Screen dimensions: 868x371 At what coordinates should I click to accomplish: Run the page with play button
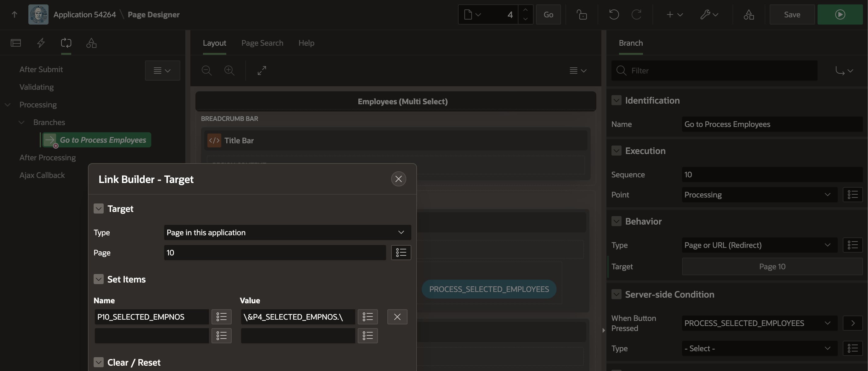point(840,14)
